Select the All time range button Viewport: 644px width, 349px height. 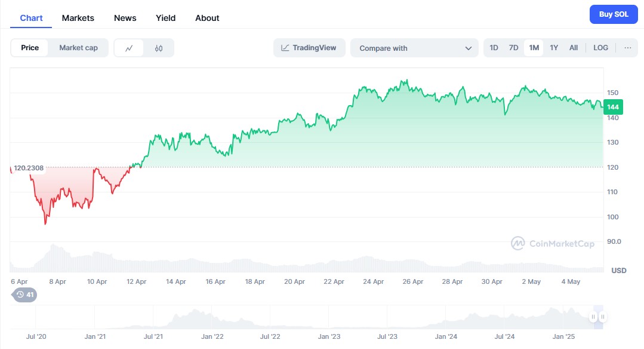click(x=574, y=48)
